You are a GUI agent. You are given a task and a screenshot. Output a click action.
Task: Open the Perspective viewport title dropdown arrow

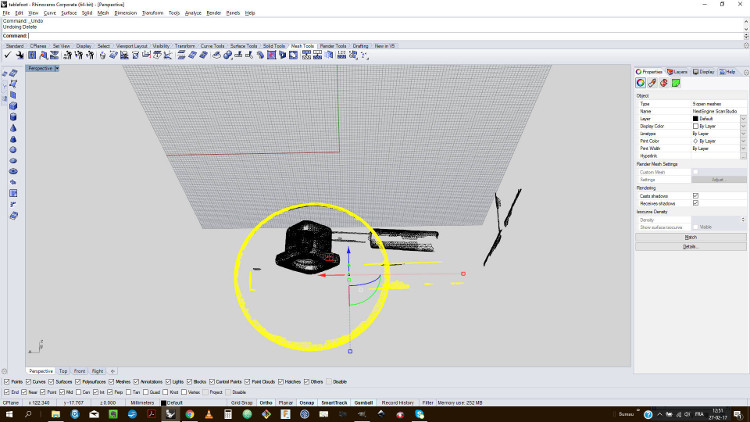tap(56, 68)
